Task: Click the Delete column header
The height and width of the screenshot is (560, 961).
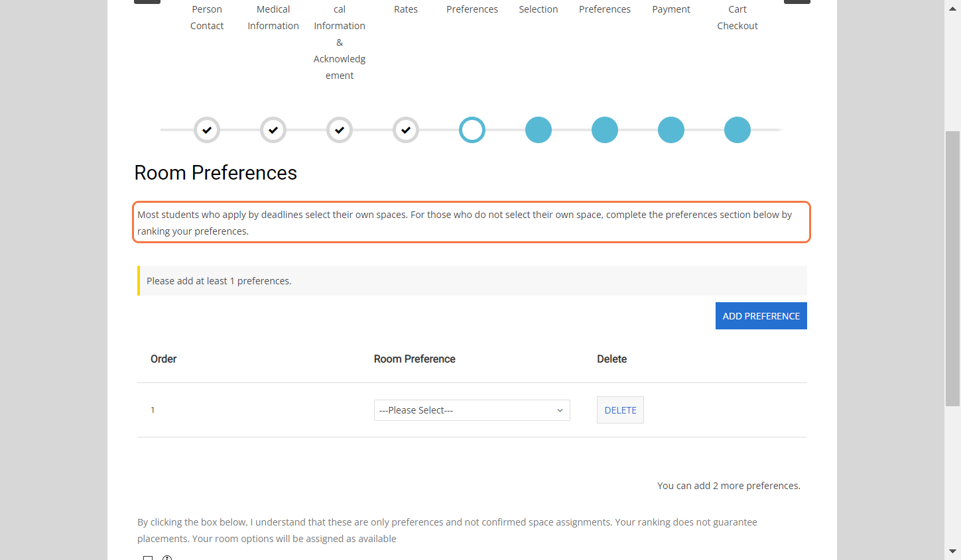Action: [611, 359]
